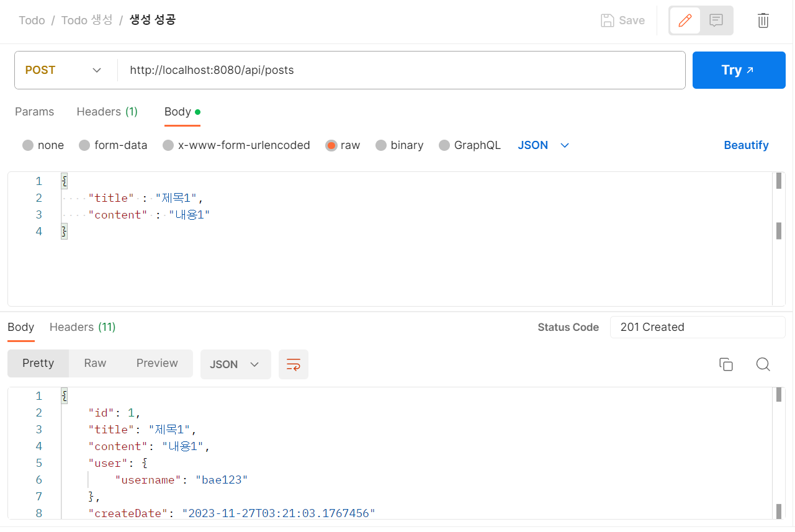
Task: Open the response JSON format dropdown
Action: tap(235, 364)
